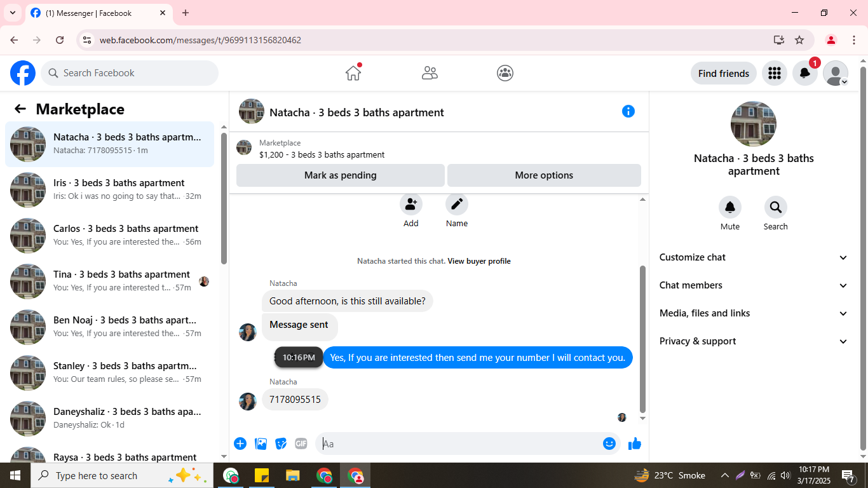Search in conversation using magnifier icon
This screenshot has width=868, height=488.
click(776, 207)
